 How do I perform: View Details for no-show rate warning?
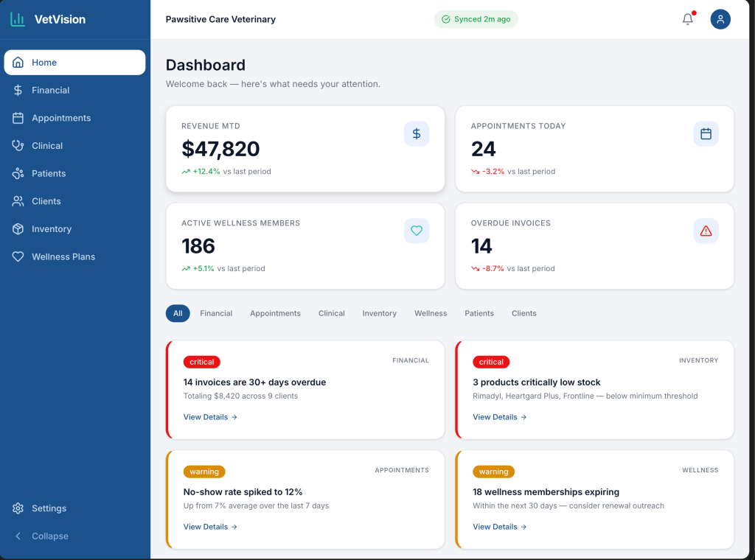pyautogui.click(x=210, y=527)
